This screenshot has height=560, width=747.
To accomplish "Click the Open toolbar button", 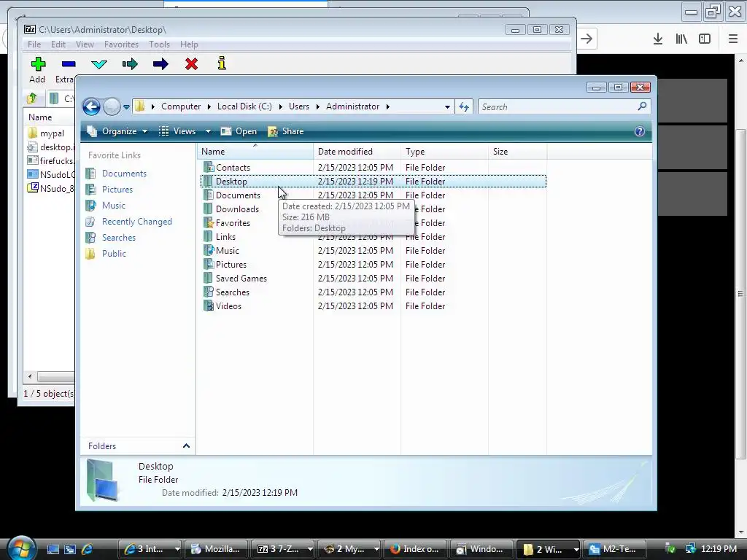I will pyautogui.click(x=239, y=131).
